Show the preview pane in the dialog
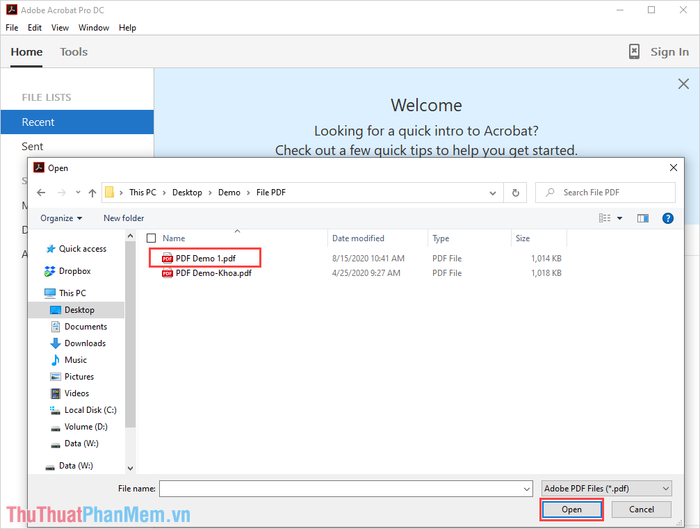This screenshot has width=700, height=529. (x=642, y=218)
